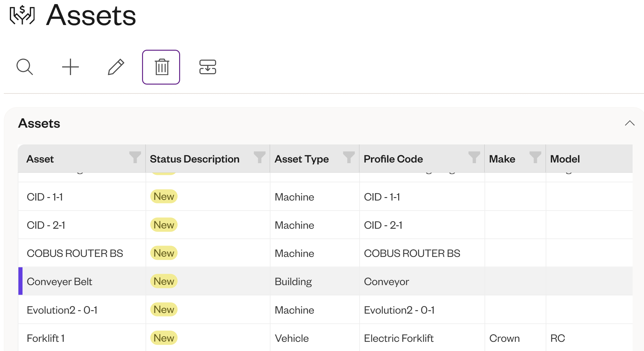Click the New status badge on Evolution2 - 0-1
Viewport: 644px width, 351px height.
tap(164, 310)
